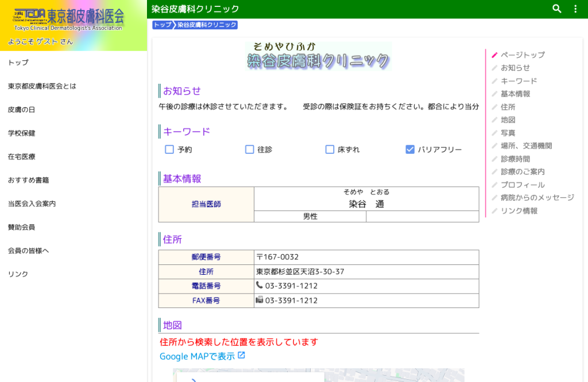Viewport: 588px width, 382px height.
Task: Jump to 場所、交通機関 in page index
Action: pyautogui.click(x=526, y=146)
